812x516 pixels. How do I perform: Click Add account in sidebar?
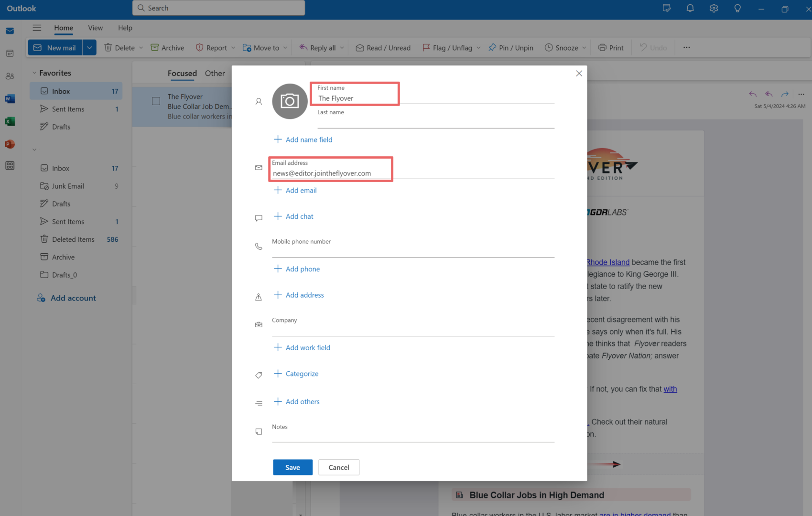[66, 298]
